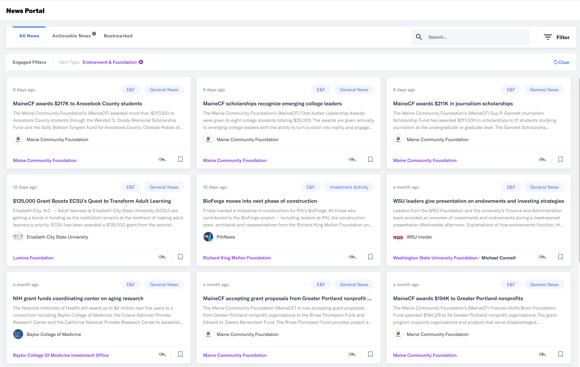
Task: Click the Maine Community Foundation logo on Aroostook article
Action: pyautogui.click(x=18, y=139)
